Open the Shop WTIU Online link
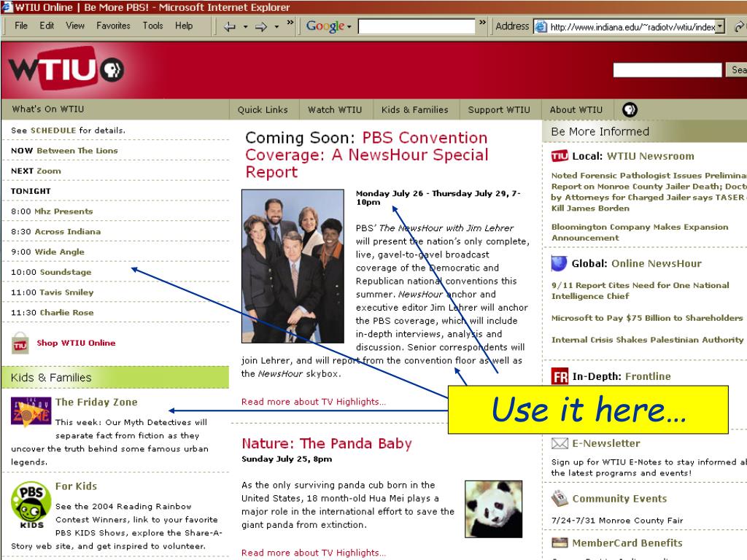This screenshot has width=747, height=560. pyautogui.click(x=76, y=343)
